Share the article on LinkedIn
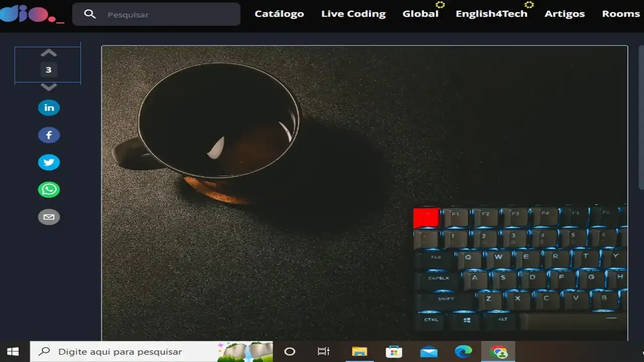644x362 pixels. pyautogui.click(x=49, y=108)
